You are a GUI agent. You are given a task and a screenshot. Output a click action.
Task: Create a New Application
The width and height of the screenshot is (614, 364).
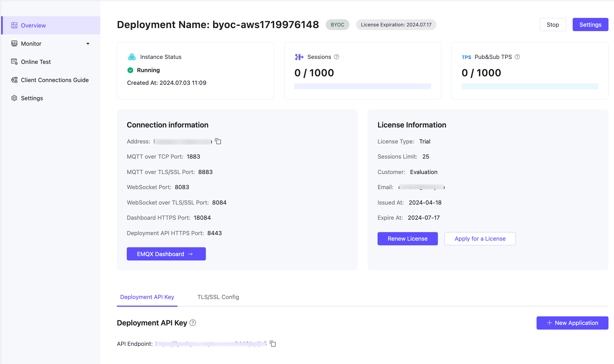pos(572,323)
